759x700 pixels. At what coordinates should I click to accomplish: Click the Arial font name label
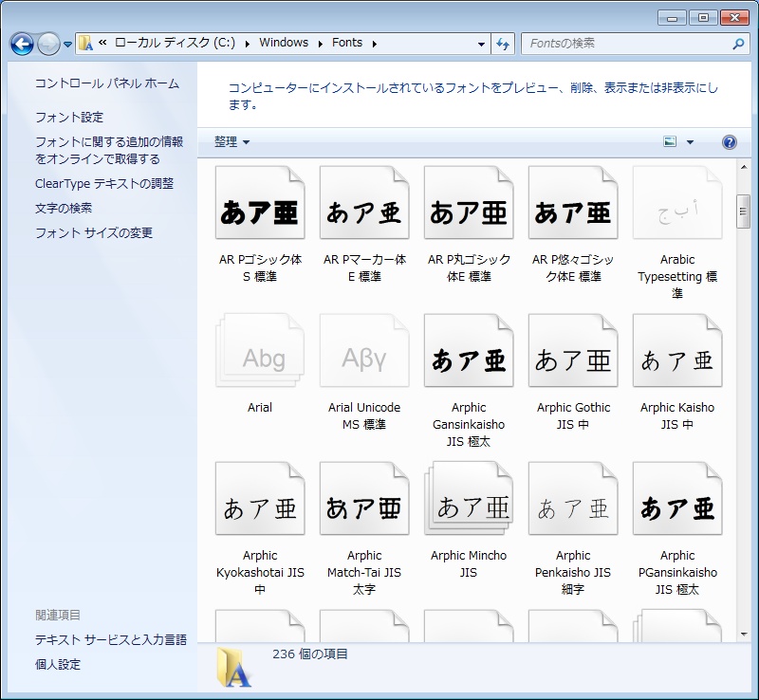point(260,408)
